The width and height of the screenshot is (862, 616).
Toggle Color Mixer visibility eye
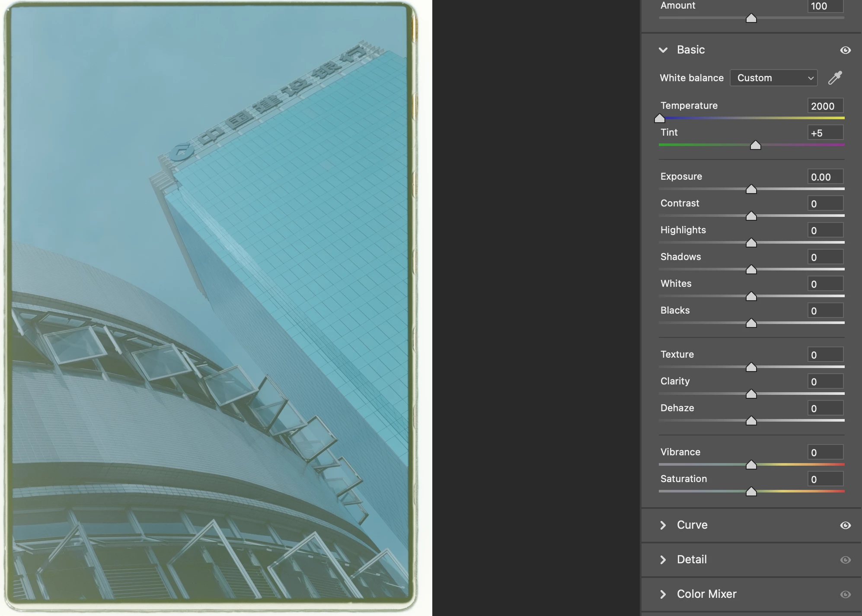[x=845, y=594]
